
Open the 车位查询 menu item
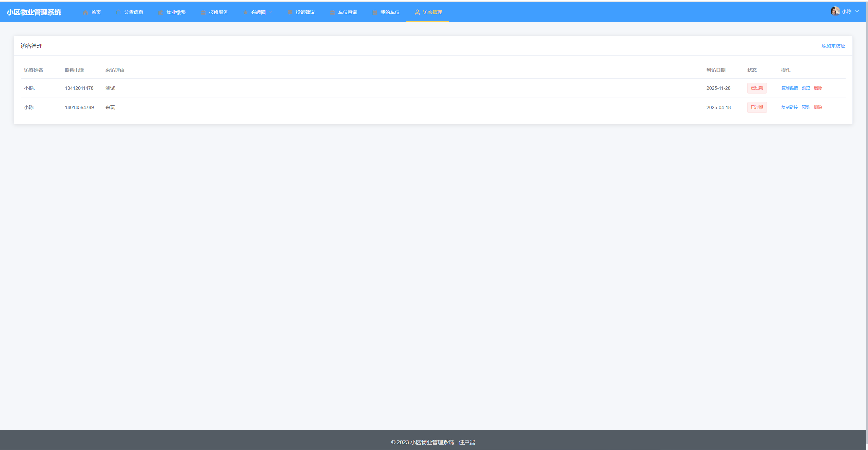point(347,12)
